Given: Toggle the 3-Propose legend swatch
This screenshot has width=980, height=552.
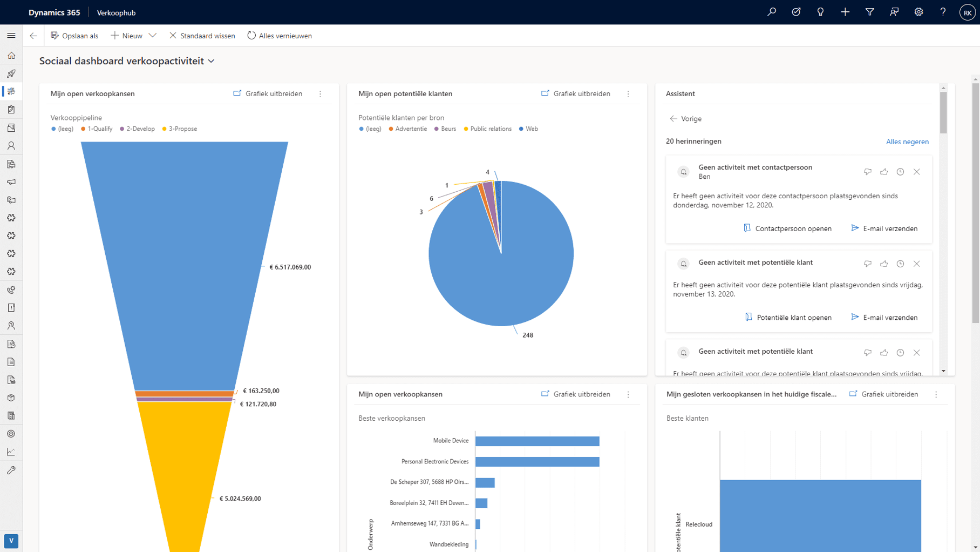Looking at the screenshot, I should 165,129.
